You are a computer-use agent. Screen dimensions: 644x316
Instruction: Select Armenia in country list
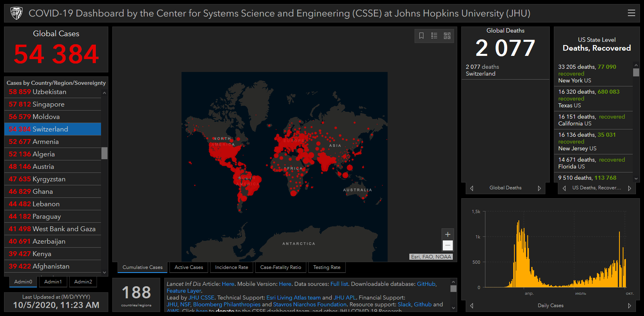click(53, 142)
